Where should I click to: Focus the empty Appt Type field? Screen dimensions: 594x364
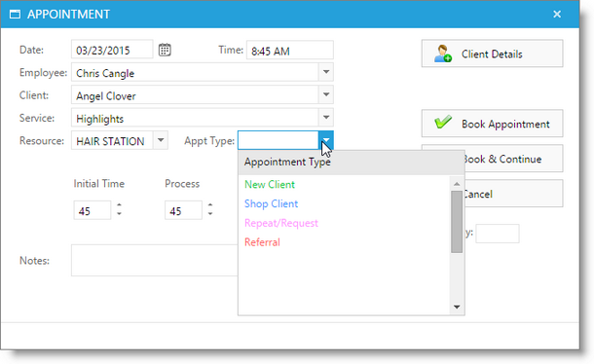click(x=278, y=140)
